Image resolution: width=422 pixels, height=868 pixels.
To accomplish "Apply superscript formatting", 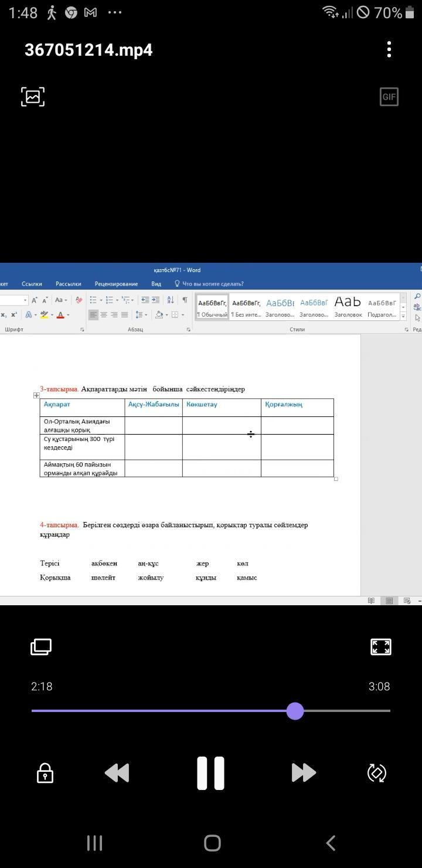I will pos(14,315).
